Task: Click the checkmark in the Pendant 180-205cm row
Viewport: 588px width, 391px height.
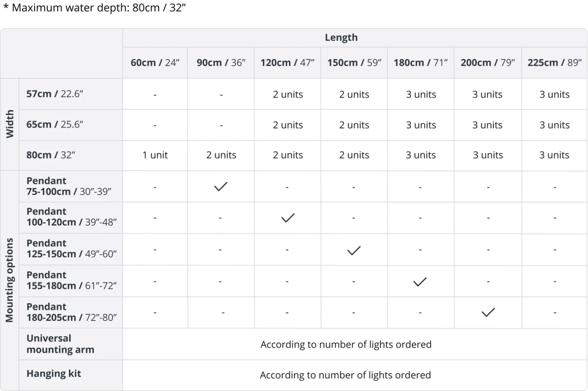Action: point(488,312)
